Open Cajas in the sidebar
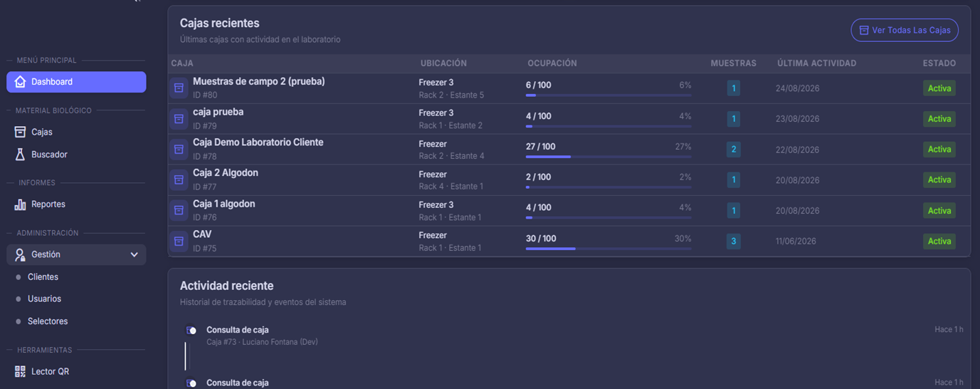Viewport: 980px width, 389px height. (76, 132)
